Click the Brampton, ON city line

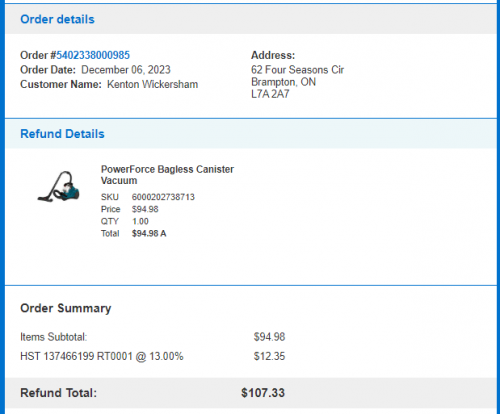coord(283,82)
